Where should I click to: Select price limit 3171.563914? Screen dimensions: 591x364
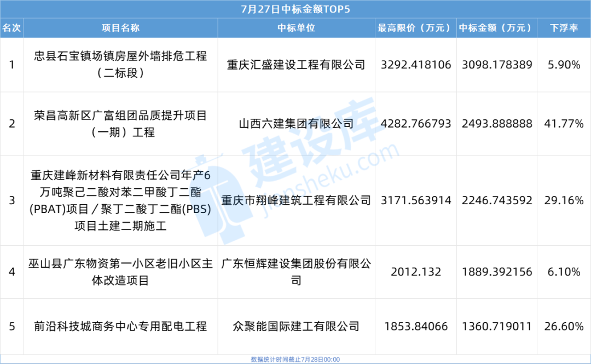coord(416,200)
